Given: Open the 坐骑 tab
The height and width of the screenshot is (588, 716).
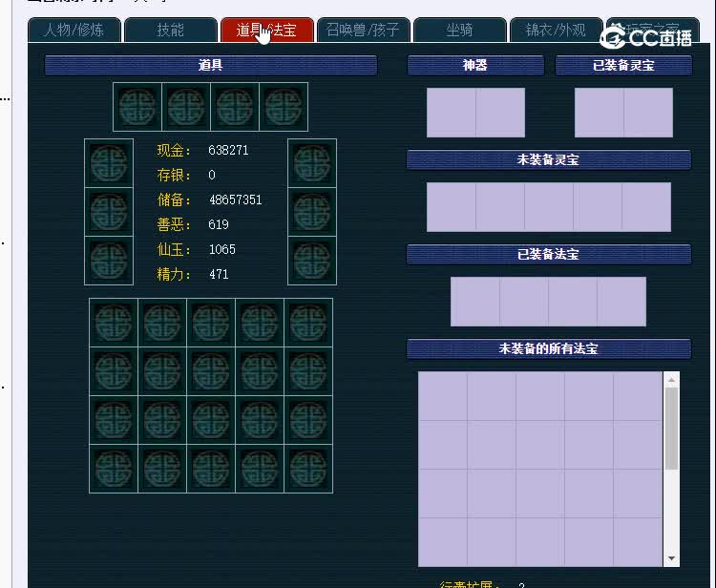Looking at the screenshot, I should pos(459,30).
